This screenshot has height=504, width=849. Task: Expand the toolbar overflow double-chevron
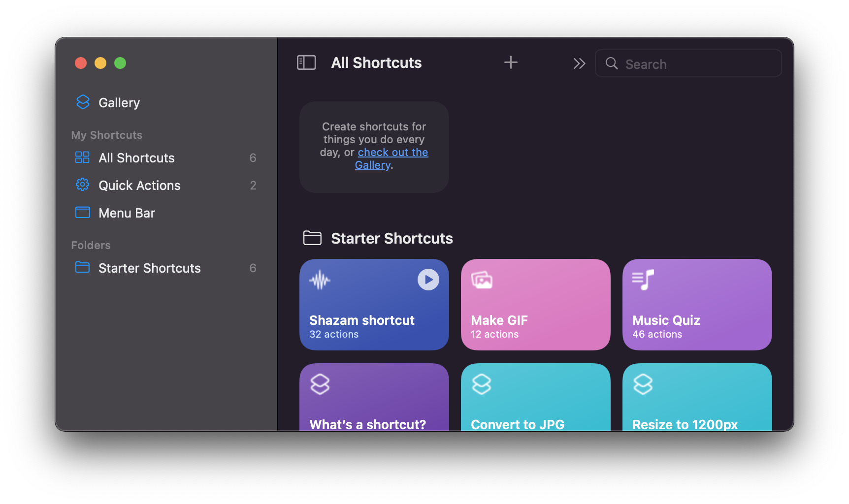(579, 63)
